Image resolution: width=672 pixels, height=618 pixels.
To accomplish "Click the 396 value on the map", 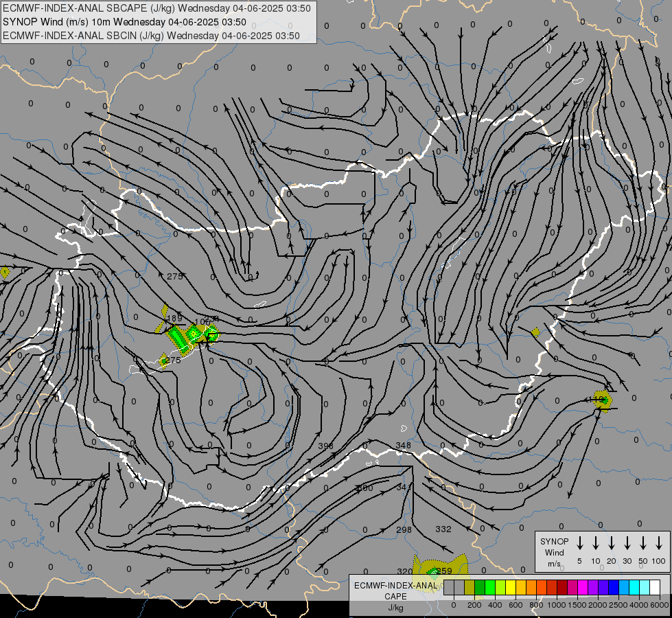I will point(326,446).
